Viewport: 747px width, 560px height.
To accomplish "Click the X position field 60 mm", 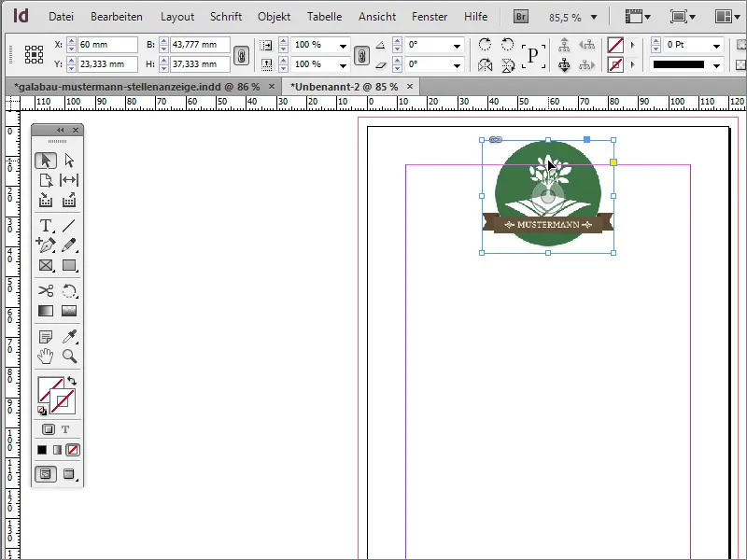I will tap(107, 44).
